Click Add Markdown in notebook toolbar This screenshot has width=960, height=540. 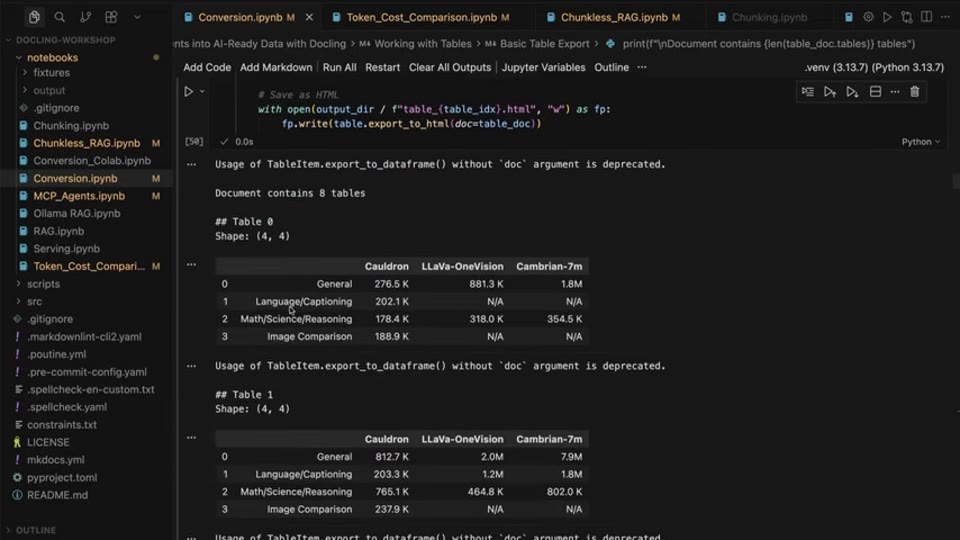pyautogui.click(x=276, y=67)
